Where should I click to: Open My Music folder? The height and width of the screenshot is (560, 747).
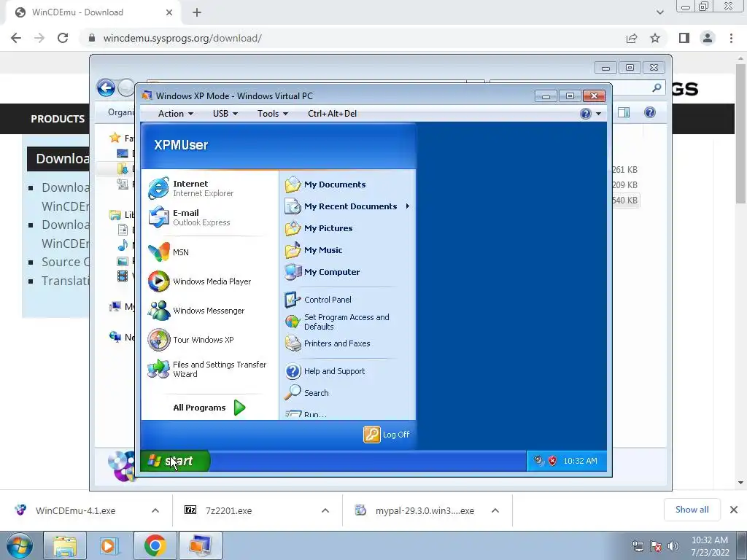[x=314, y=250]
